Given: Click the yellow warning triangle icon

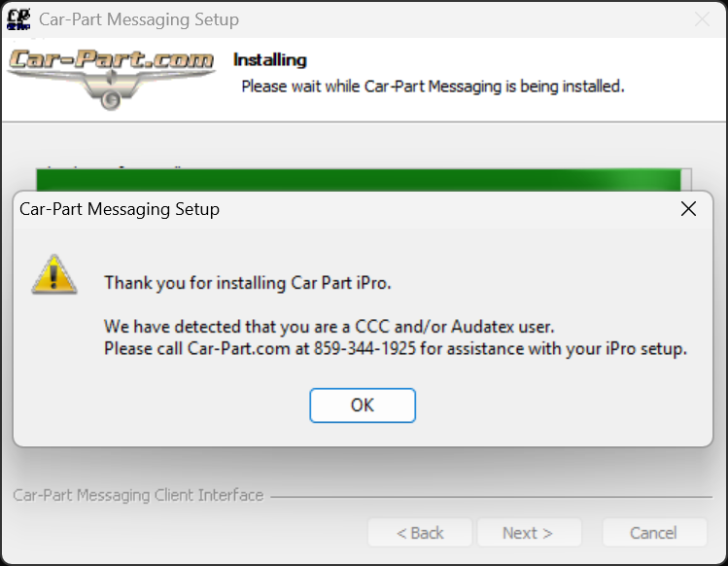Looking at the screenshot, I should [54, 274].
